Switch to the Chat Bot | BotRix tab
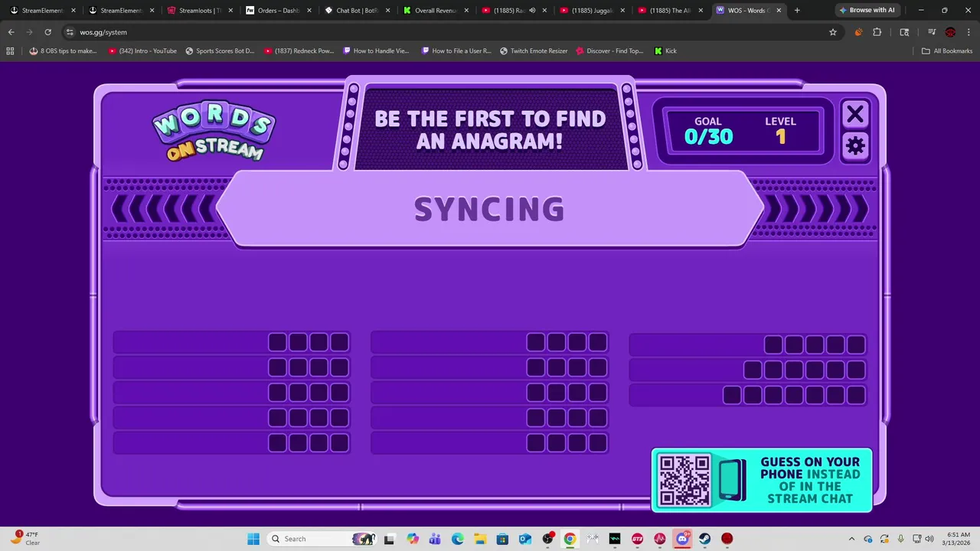980x551 pixels. pos(357,11)
